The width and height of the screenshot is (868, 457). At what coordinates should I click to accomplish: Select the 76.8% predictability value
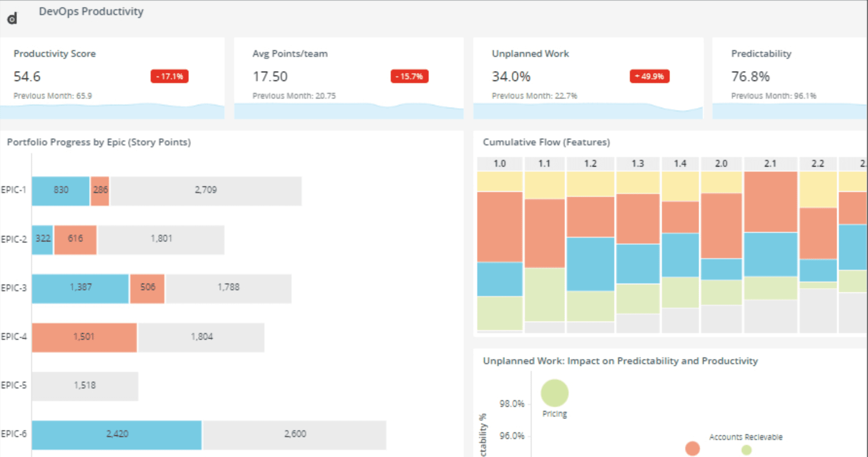click(x=750, y=76)
